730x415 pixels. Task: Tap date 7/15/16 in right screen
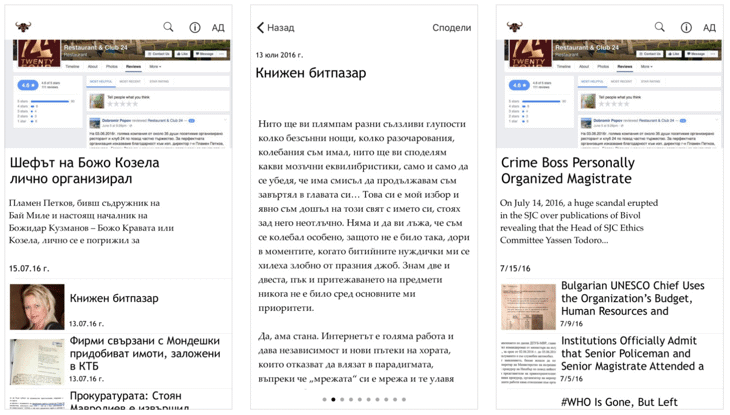pos(515,268)
